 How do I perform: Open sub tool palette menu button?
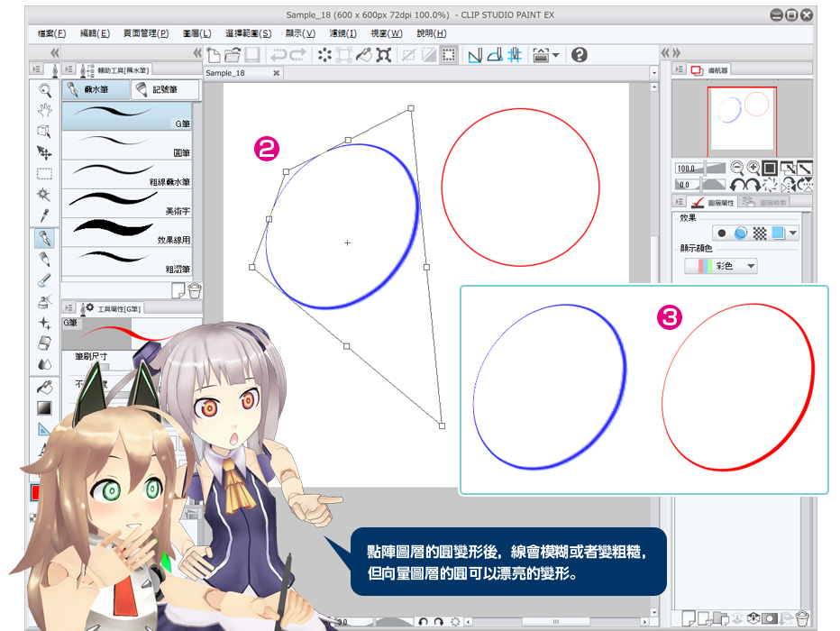pyautogui.click(x=68, y=69)
